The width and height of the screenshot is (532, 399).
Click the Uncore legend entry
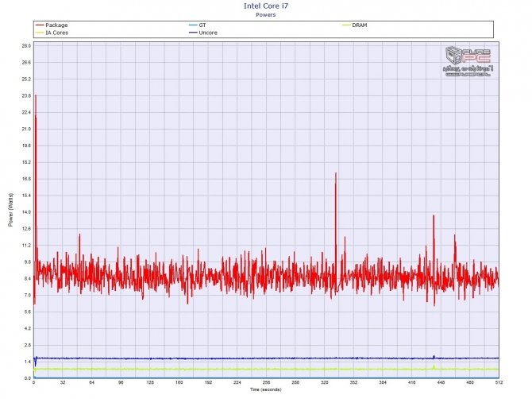(x=203, y=33)
